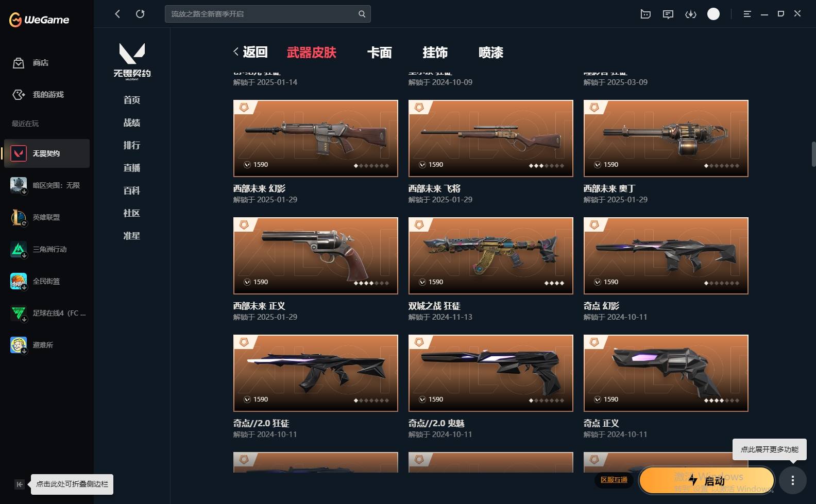Open the 商店 store icon in sidebar

click(19, 63)
